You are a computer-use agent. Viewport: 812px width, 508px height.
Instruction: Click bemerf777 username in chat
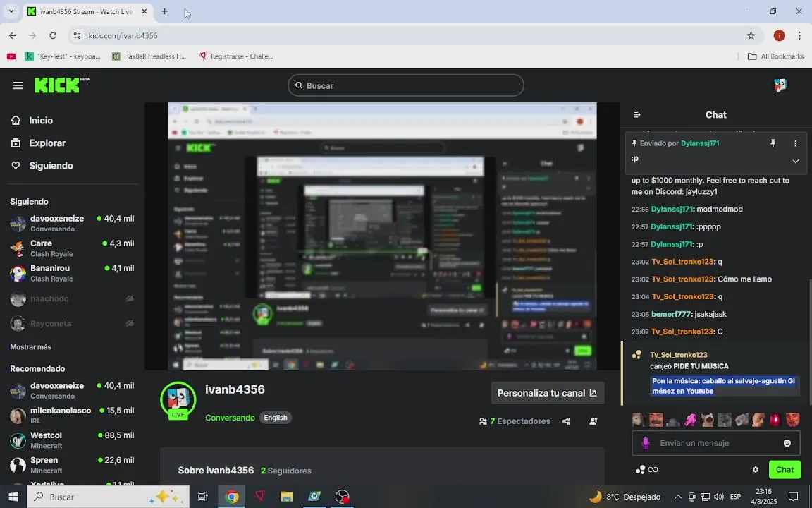pos(671,314)
